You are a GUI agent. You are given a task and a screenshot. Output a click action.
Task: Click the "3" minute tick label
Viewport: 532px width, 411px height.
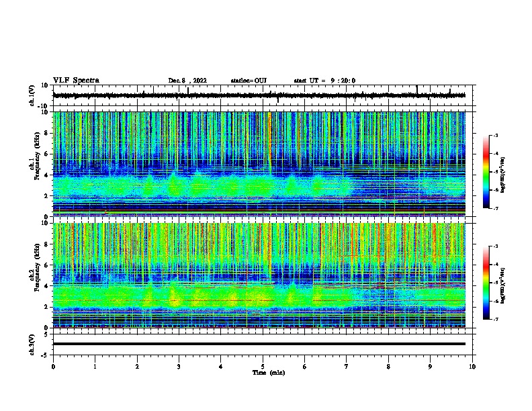click(x=179, y=367)
